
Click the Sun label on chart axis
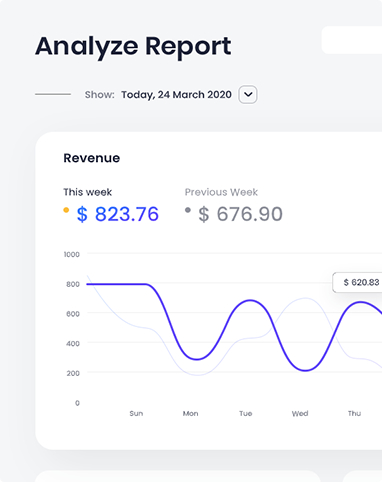[x=136, y=413]
